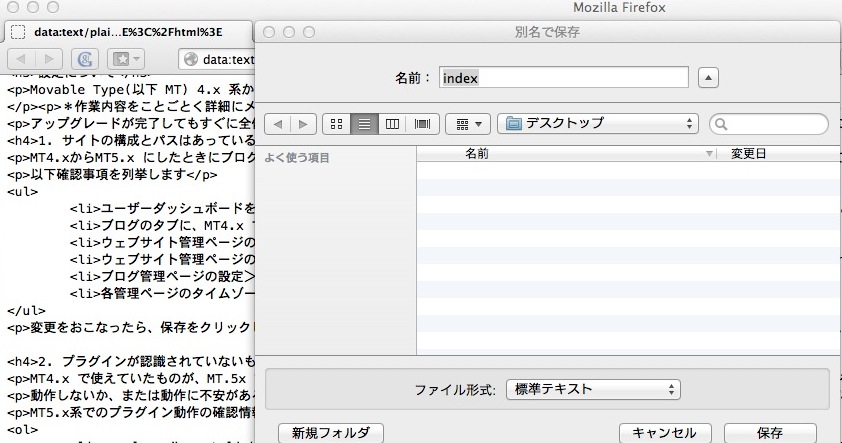Collapse the save dialog with the arrow button

(x=708, y=78)
